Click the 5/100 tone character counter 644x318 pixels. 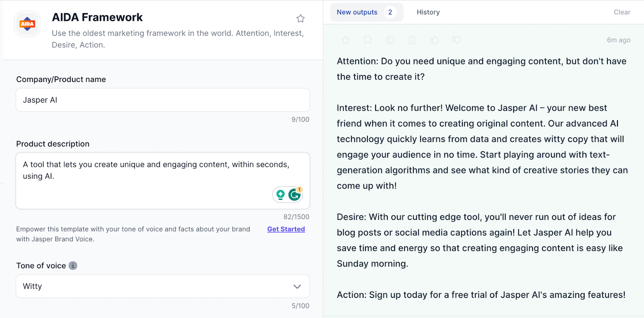pyautogui.click(x=300, y=306)
